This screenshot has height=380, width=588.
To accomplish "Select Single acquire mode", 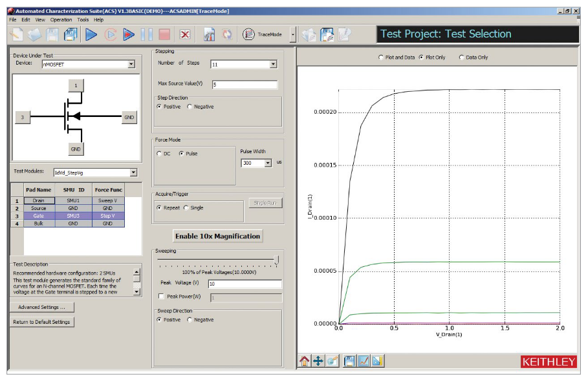I will (x=186, y=207).
